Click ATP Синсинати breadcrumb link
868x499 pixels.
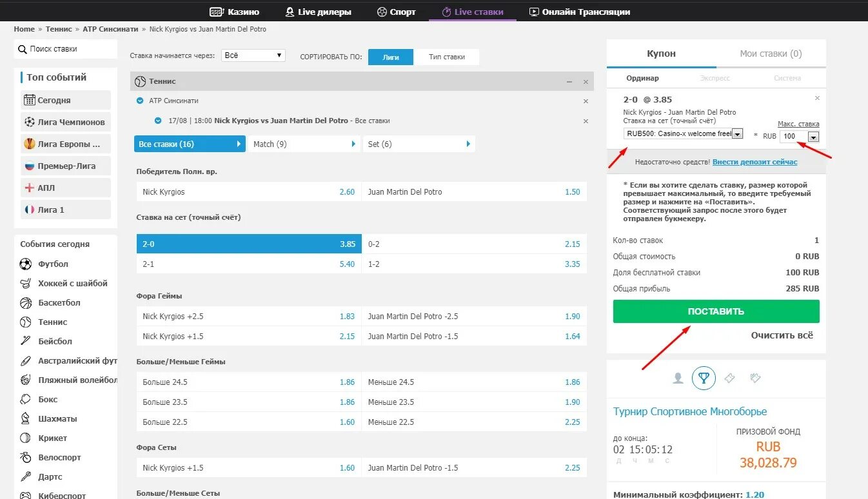click(x=110, y=29)
